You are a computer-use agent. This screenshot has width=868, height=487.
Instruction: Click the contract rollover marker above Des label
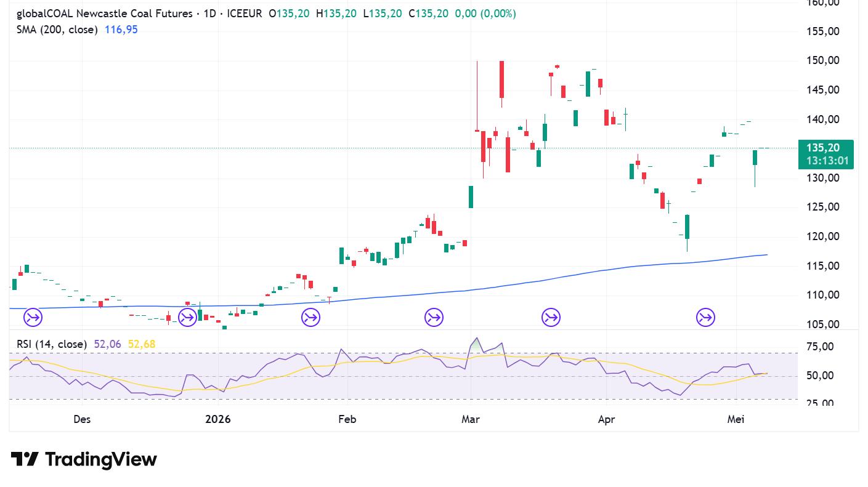(33, 318)
